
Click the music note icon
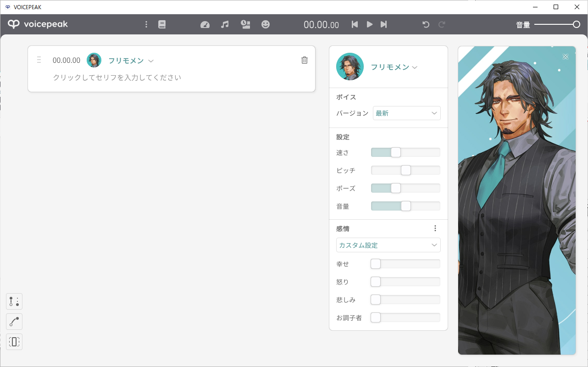point(225,24)
